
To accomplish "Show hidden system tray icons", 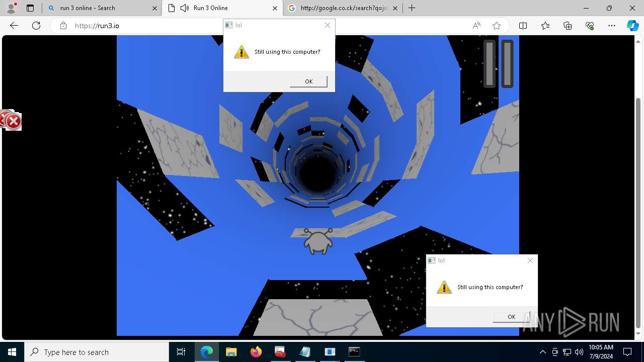I will tap(542, 352).
